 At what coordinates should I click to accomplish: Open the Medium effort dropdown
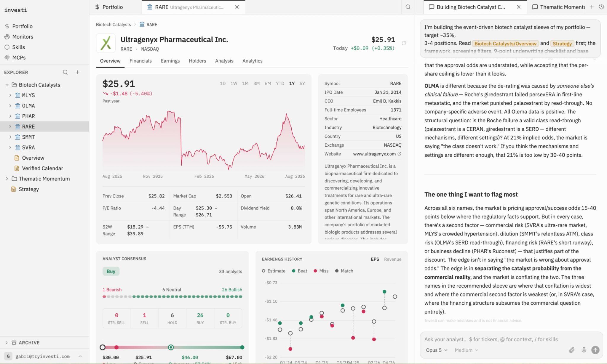pyautogui.click(x=467, y=350)
